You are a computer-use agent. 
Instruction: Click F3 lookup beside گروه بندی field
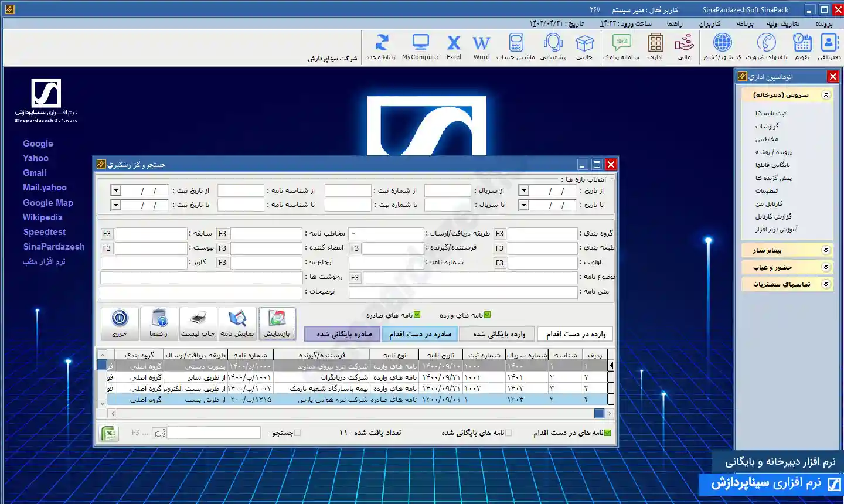[499, 234]
